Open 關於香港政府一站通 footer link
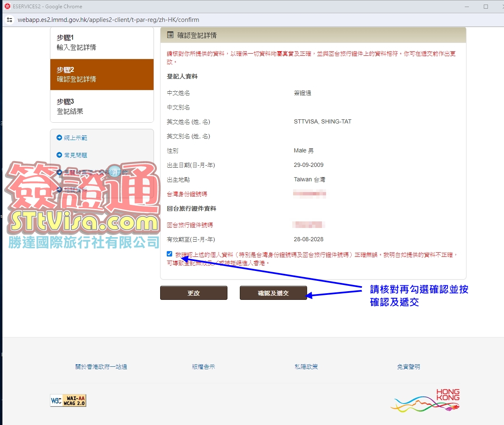The height and width of the screenshot is (425, 504). point(101,367)
